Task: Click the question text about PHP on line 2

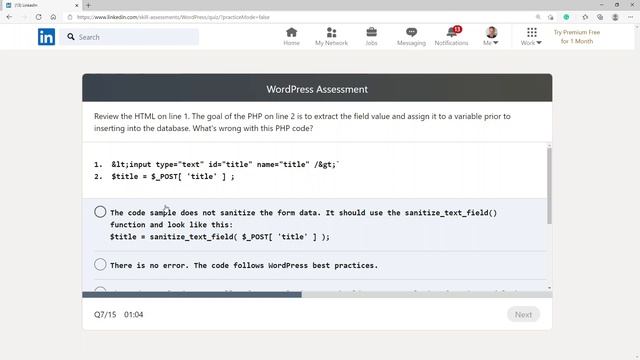Action: (x=302, y=122)
